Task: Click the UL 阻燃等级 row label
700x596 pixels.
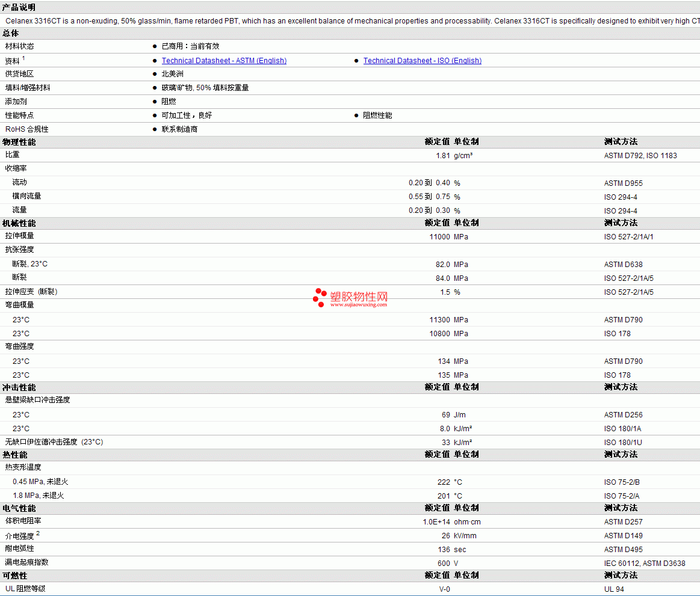Action: (25, 589)
